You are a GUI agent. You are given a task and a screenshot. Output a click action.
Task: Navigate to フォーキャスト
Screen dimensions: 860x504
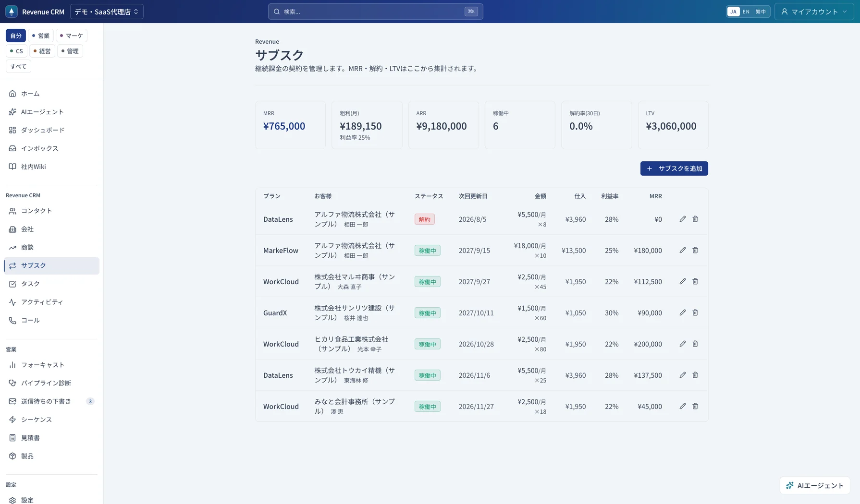(x=51, y=365)
